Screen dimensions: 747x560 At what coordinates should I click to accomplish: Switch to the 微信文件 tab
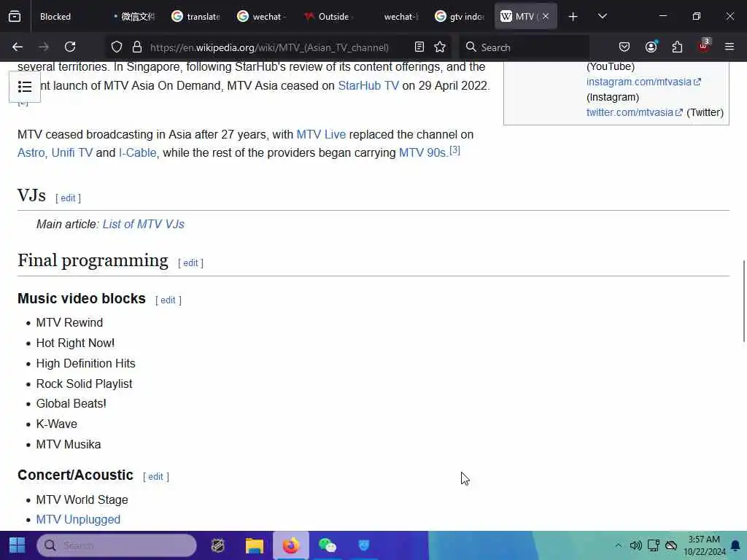(134, 17)
